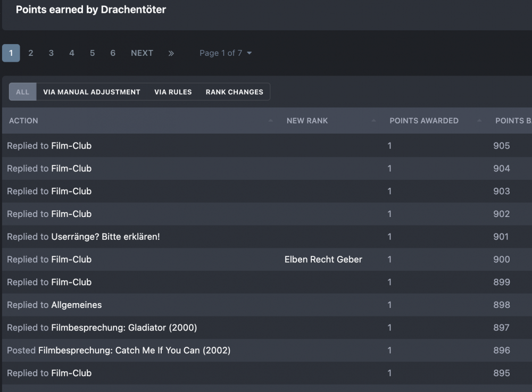Click the sort arrow beside NEW RANK

373,121
